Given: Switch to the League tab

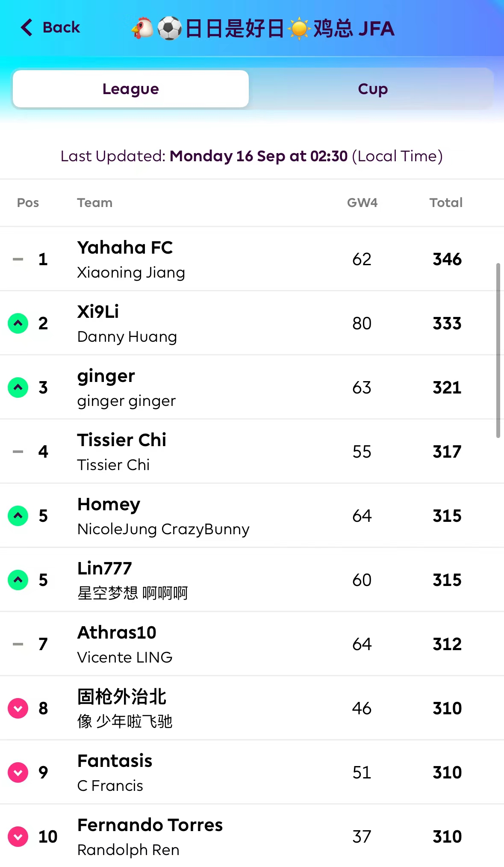Looking at the screenshot, I should click(x=131, y=89).
